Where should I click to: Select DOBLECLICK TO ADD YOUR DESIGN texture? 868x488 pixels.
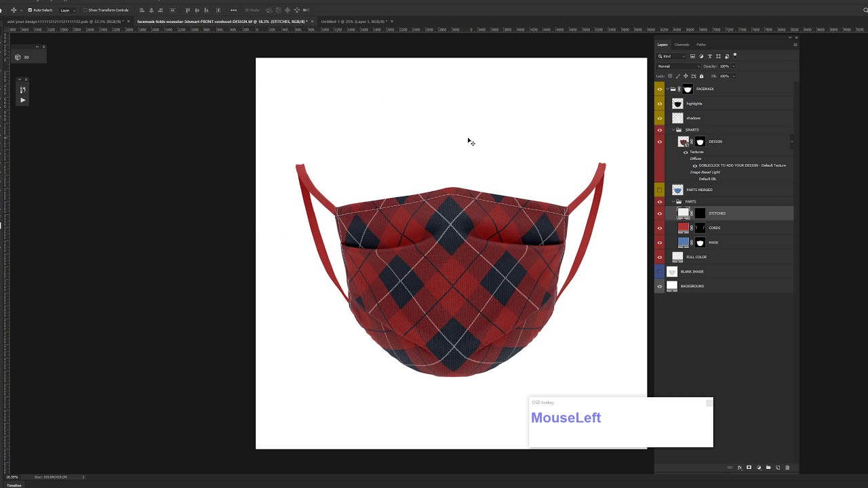click(x=742, y=165)
